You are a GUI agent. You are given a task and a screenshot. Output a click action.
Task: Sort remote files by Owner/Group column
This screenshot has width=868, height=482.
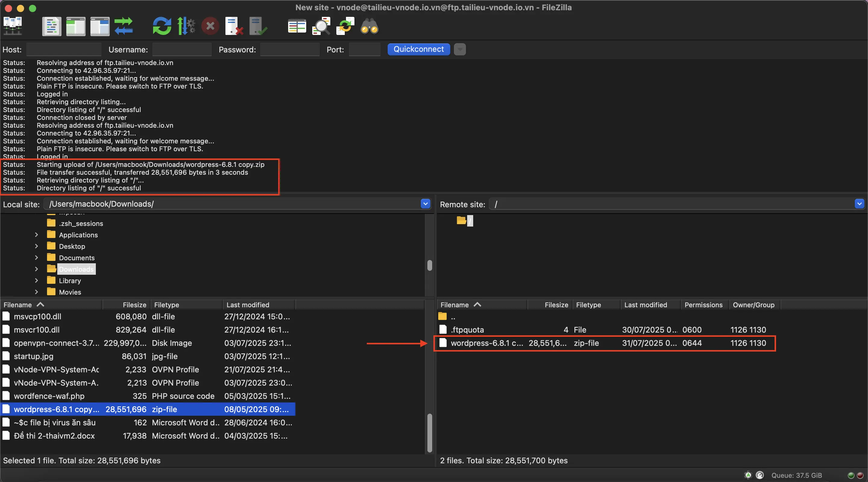(x=755, y=305)
